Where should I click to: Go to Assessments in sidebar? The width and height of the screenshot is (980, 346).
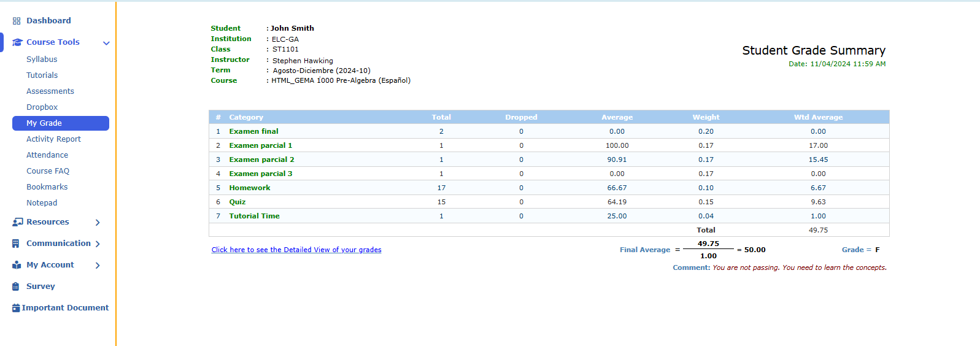tap(50, 91)
